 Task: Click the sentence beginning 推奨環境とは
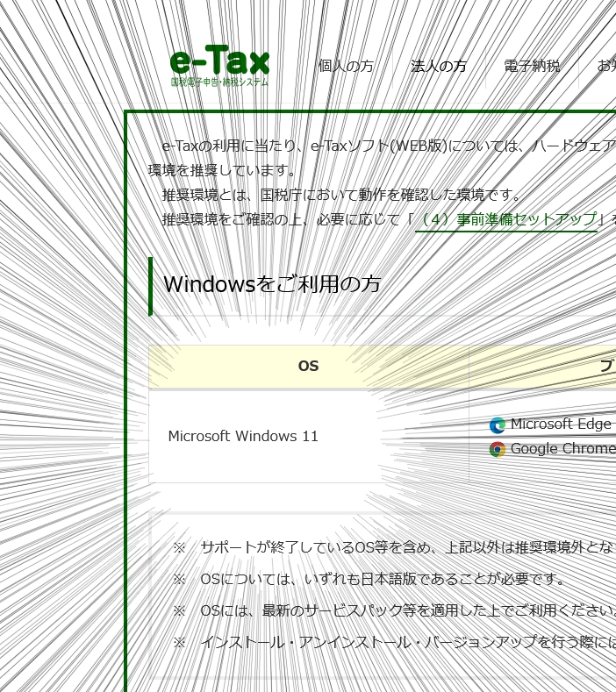click(341, 195)
